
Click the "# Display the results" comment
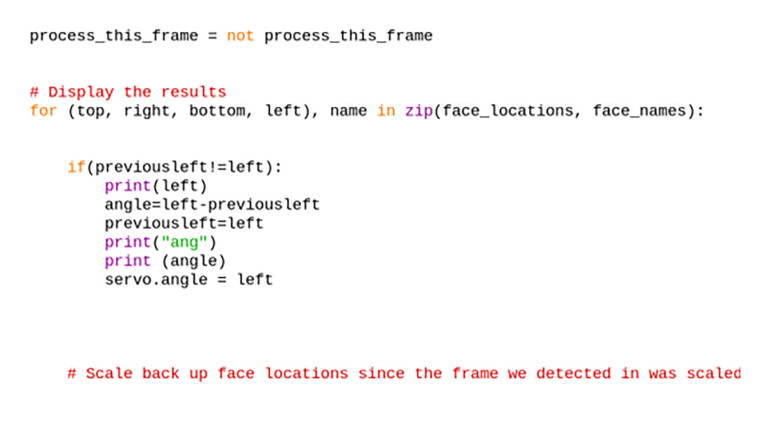(x=128, y=92)
